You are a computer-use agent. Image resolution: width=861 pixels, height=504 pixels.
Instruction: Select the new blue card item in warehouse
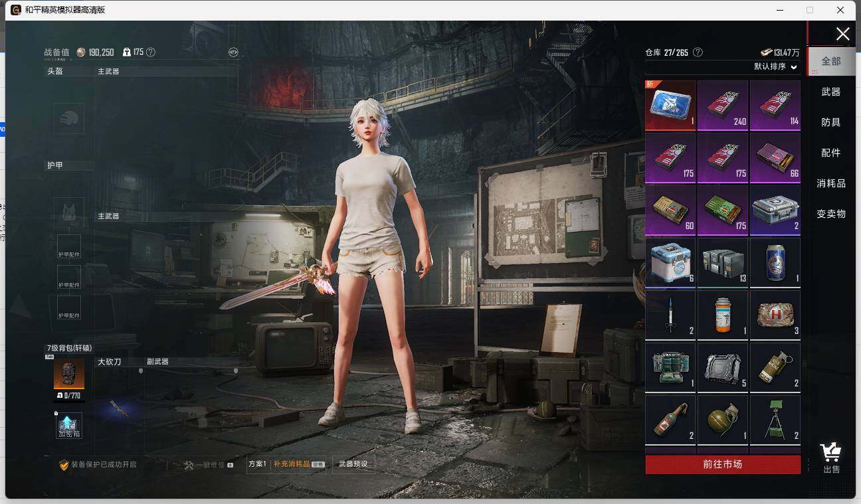670,105
